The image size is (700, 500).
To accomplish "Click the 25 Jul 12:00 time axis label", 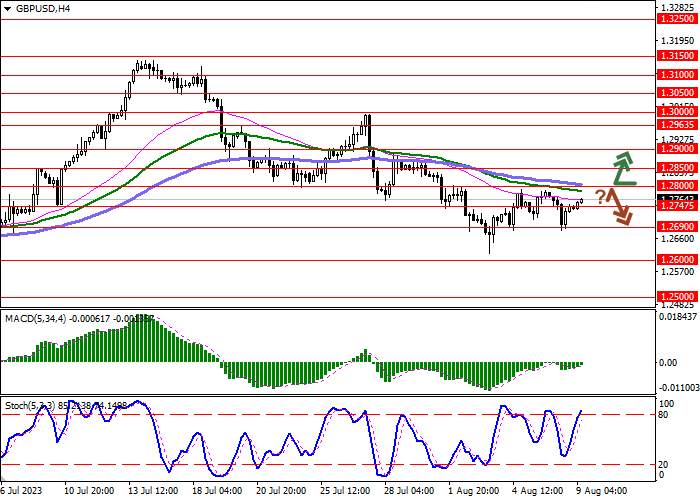I will [x=347, y=491].
